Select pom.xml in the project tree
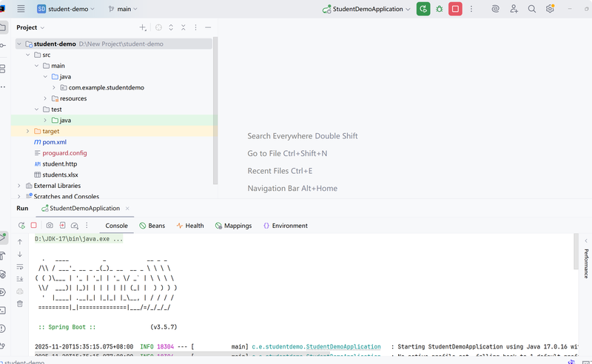This screenshot has width=592, height=364. pos(54,142)
